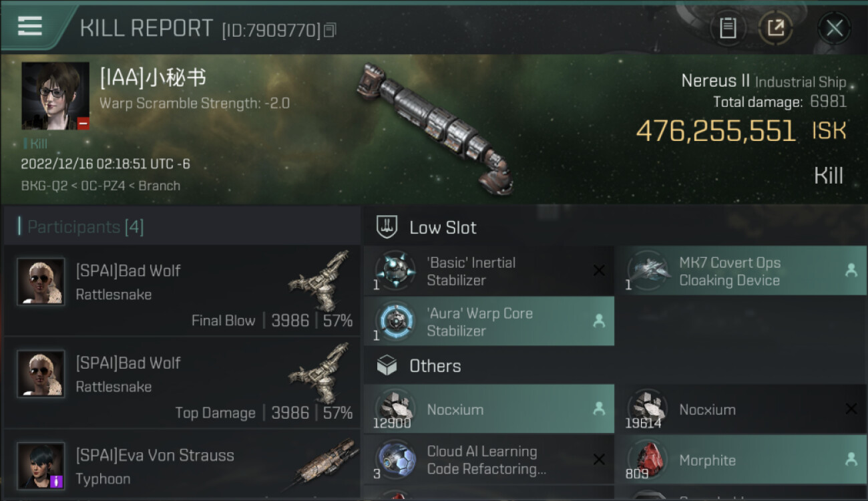Select the Nocxium stack of 12900
The image size is (868, 501).
[489, 409]
